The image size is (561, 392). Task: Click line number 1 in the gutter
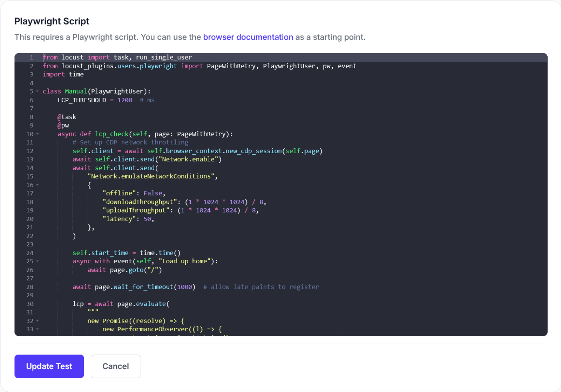pyautogui.click(x=31, y=57)
